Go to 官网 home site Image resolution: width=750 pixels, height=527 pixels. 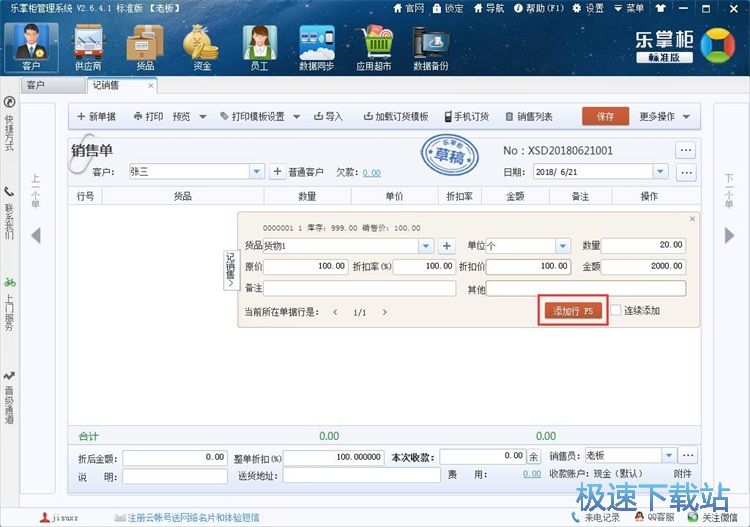click(408, 8)
